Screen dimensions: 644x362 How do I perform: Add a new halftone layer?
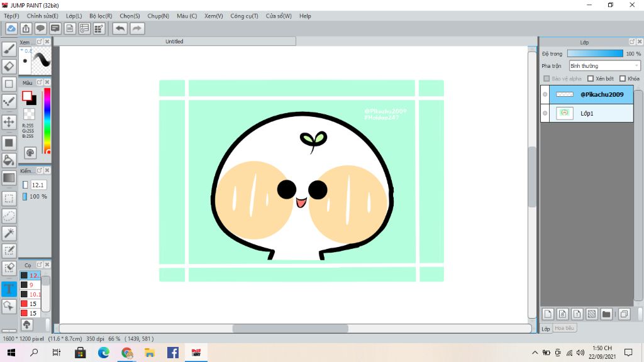point(592,314)
